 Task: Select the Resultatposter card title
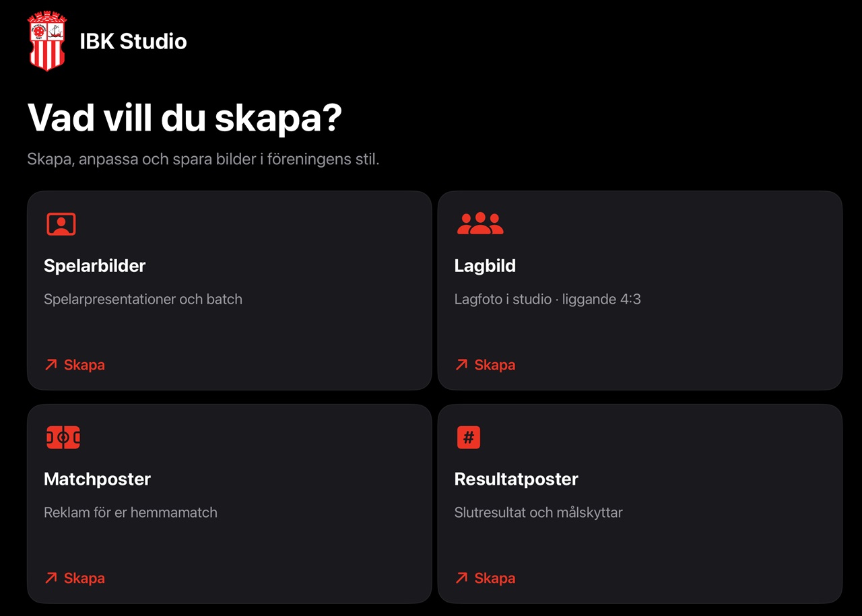pyautogui.click(x=517, y=479)
